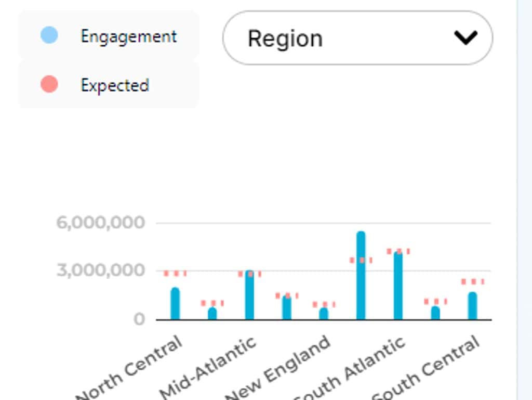Select the tallest blue engagement bar
Screen dimensions: 532x400
pyautogui.click(x=361, y=276)
